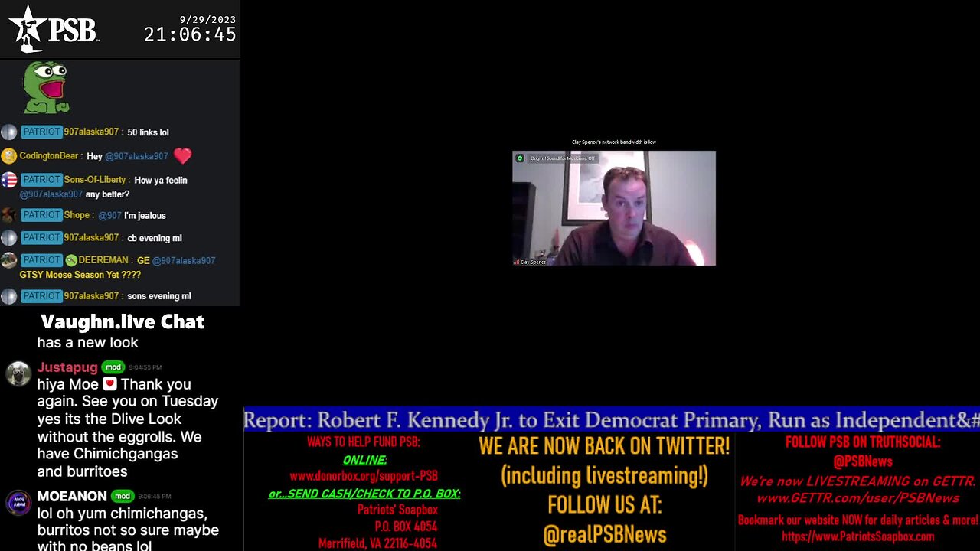Click the mod badge next to MOEANON
Viewport: 980px width, 551px height.
tap(122, 497)
